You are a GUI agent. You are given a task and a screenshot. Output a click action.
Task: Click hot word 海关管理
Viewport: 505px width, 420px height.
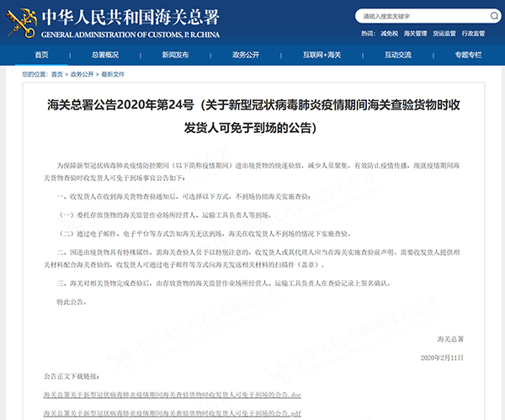click(x=416, y=34)
